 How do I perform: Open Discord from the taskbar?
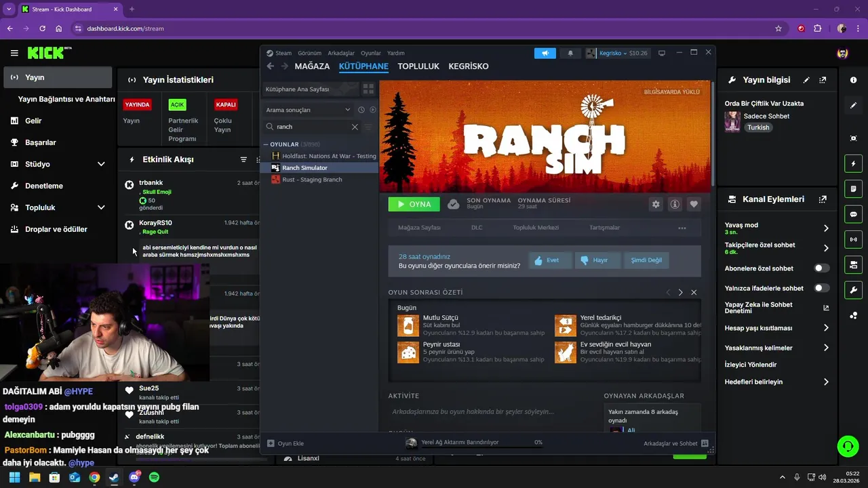(134, 477)
